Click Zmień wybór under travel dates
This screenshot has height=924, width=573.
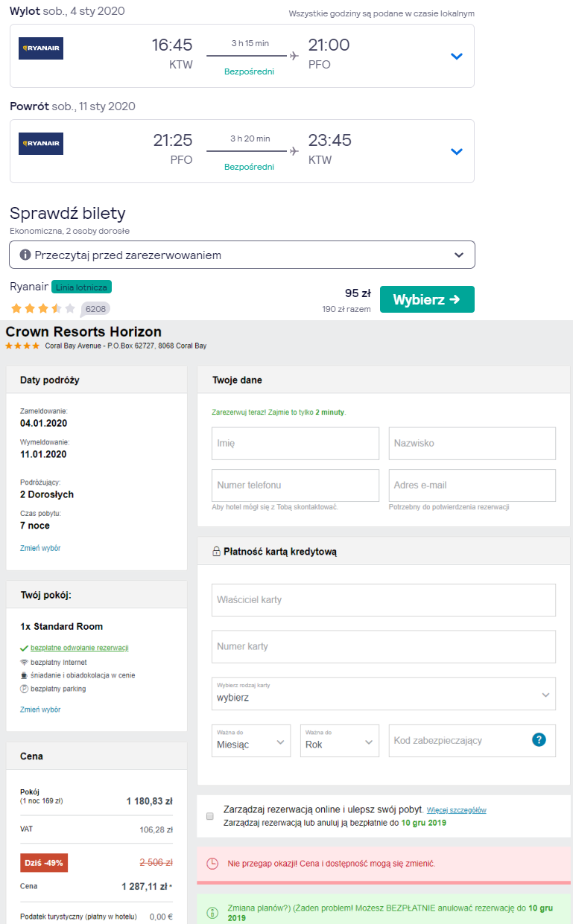pyautogui.click(x=40, y=548)
